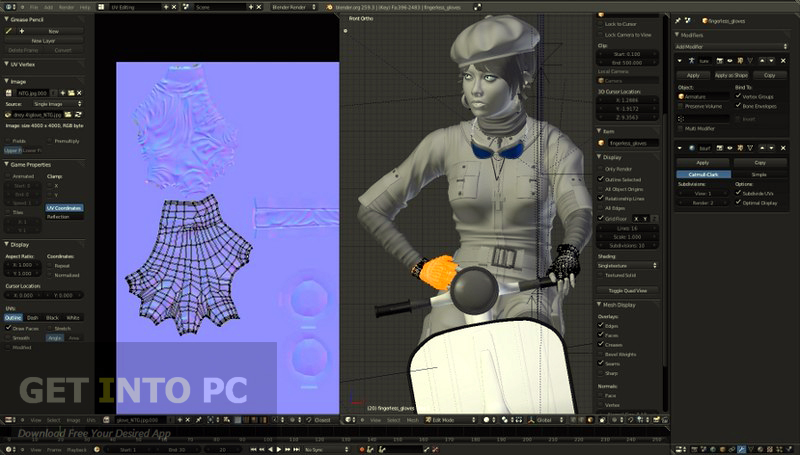Click armature modifier's render camera icon
Image resolution: width=800 pixels, height=455 pixels.
720,61
